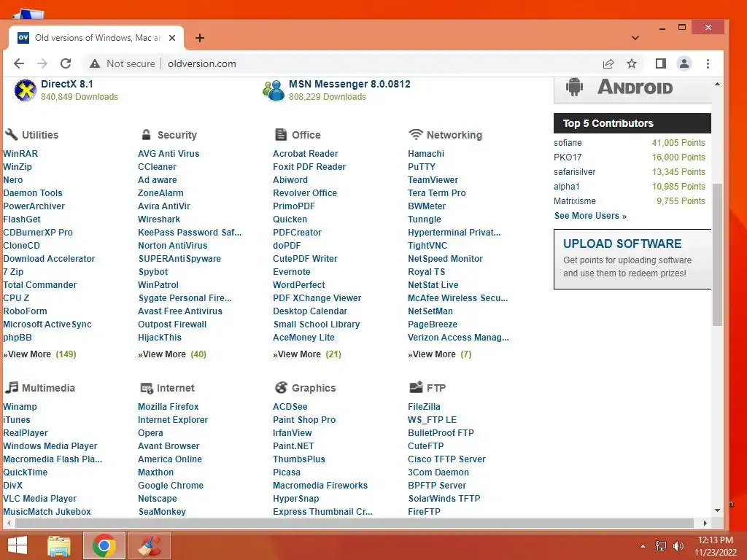Image resolution: width=747 pixels, height=560 pixels.
Task: Click the Chrome taskbar icon
Action: [104, 545]
